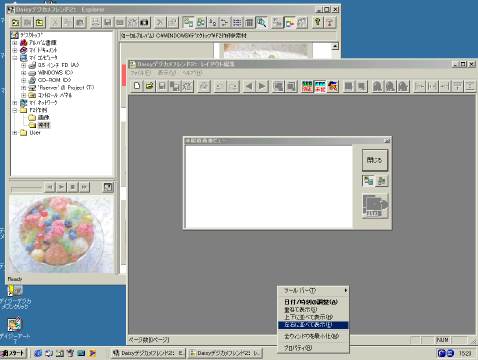Click the open folder icon in layout toolbar
Image resolution: width=478 pixels, height=360 pixels.
(x=149, y=86)
